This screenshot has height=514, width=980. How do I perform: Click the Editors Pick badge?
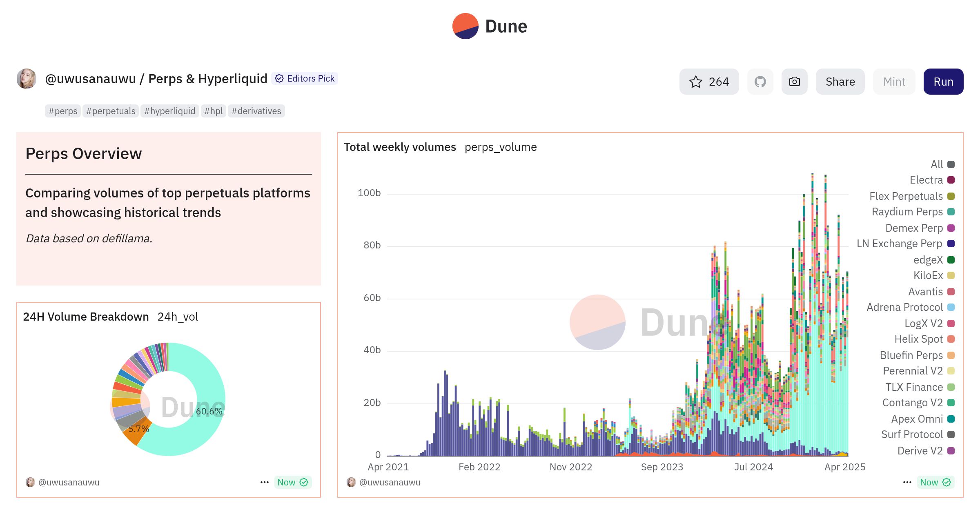(x=305, y=78)
